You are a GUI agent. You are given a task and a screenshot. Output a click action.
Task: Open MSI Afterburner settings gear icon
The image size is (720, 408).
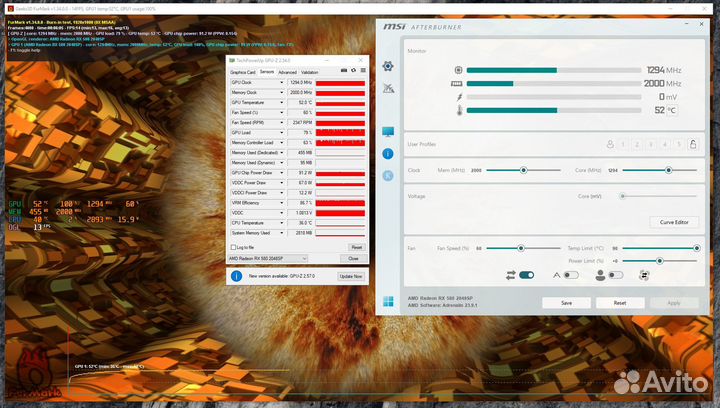(x=388, y=66)
